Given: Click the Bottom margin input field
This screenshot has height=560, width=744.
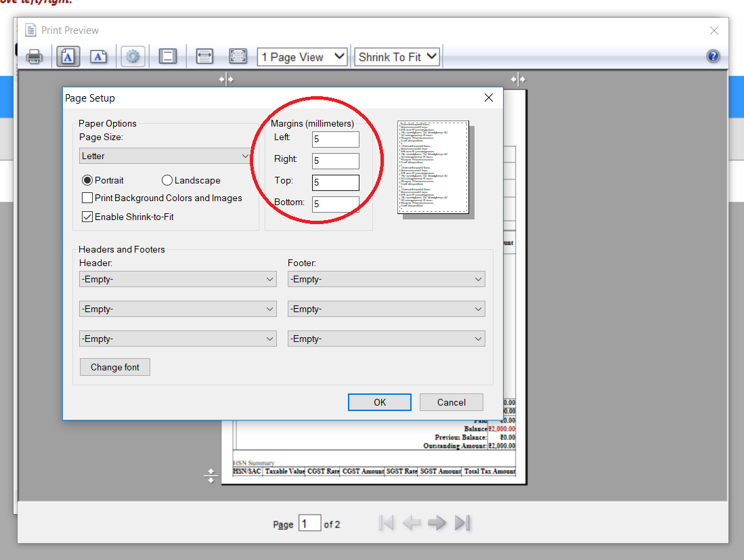Looking at the screenshot, I should [x=336, y=204].
